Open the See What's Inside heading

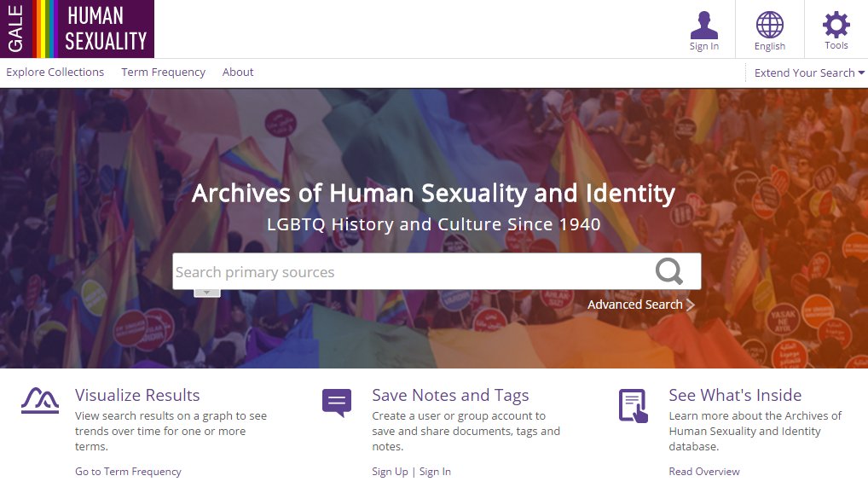[735, 395]
